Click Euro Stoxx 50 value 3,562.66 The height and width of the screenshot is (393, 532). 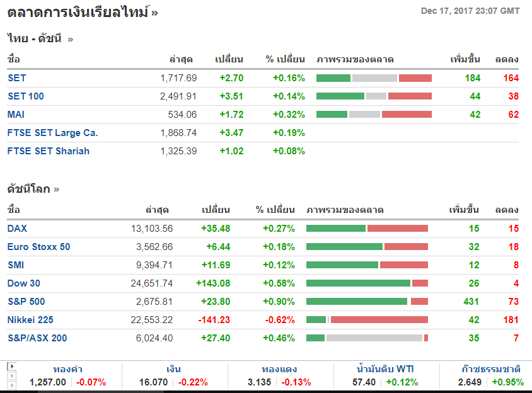[x=154, y=247]
